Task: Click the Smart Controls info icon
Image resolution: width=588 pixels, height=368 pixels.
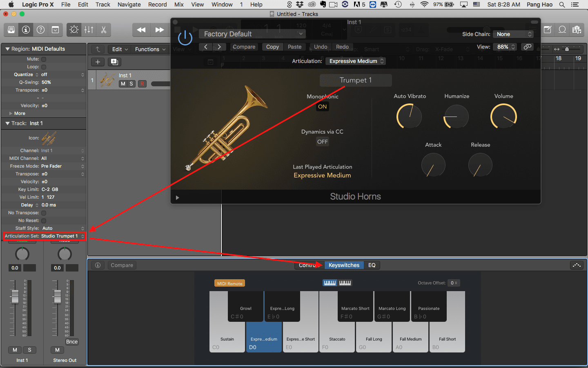Action: [x=98, y=265]
